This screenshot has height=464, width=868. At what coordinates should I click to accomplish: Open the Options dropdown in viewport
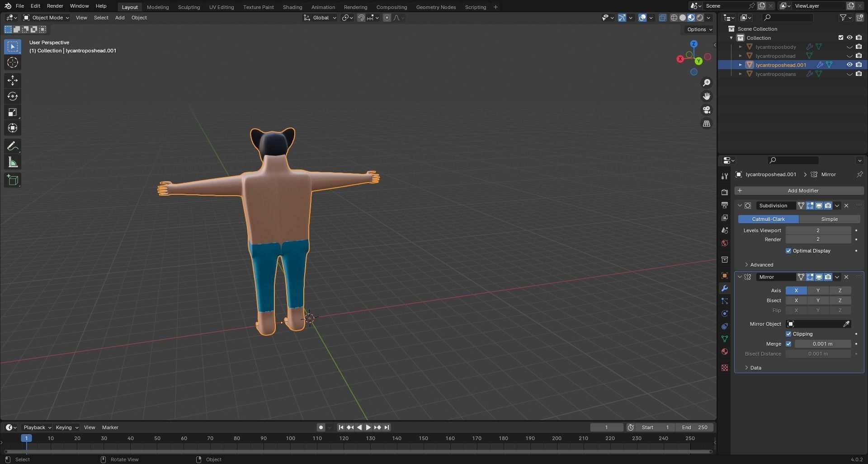point(699,29)
